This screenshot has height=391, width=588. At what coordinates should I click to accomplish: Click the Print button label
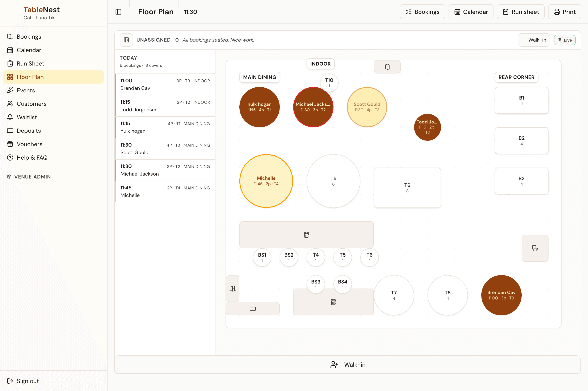click(569, 12)
